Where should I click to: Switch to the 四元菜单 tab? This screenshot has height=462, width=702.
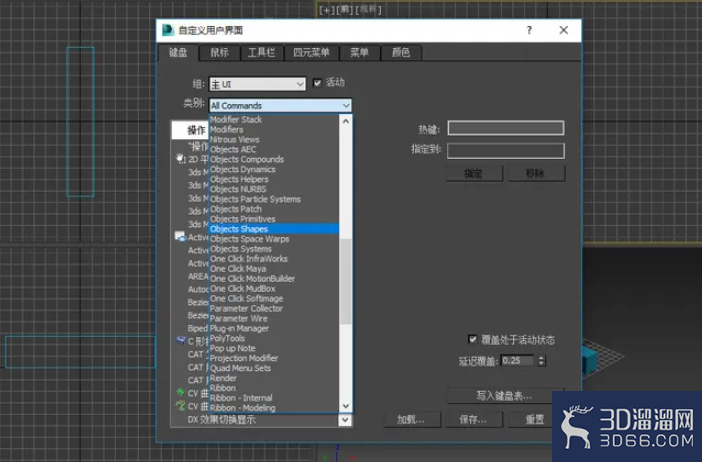click(311, 52)
